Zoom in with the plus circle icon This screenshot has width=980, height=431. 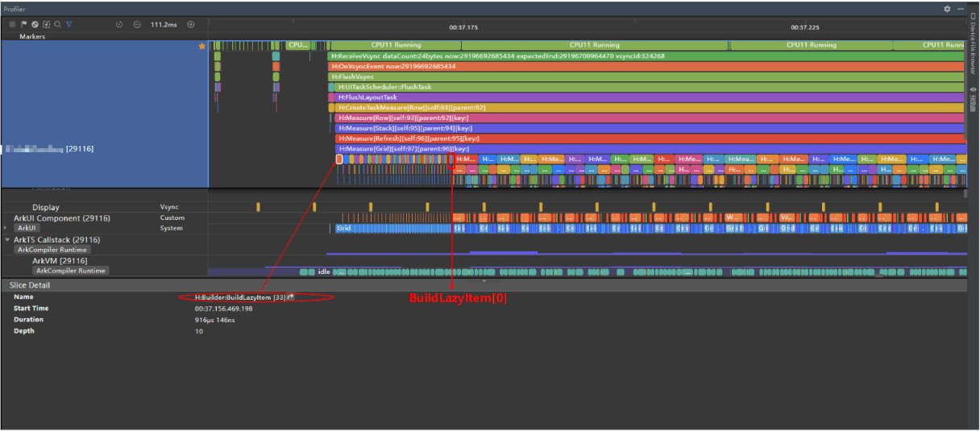click(191, 24)
